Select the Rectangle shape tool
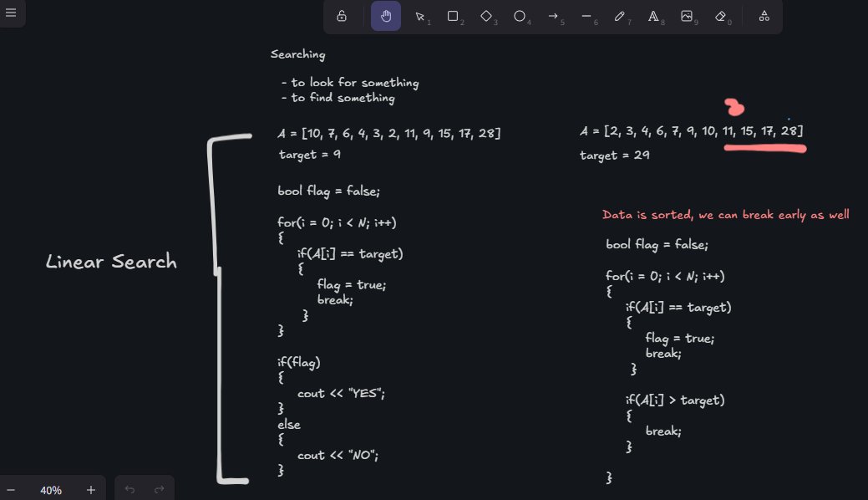 click(x=453, y=16)
